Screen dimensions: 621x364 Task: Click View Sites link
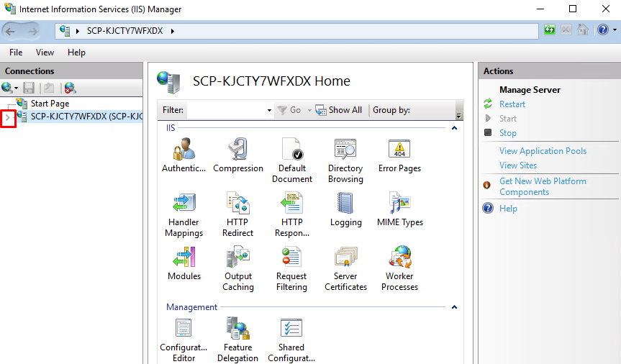(x=518, y=165)
